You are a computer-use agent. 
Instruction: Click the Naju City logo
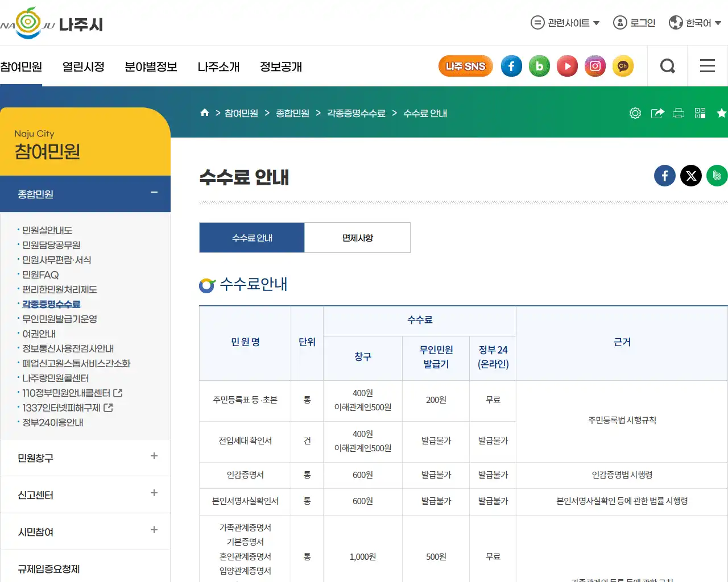coord(51,23)
